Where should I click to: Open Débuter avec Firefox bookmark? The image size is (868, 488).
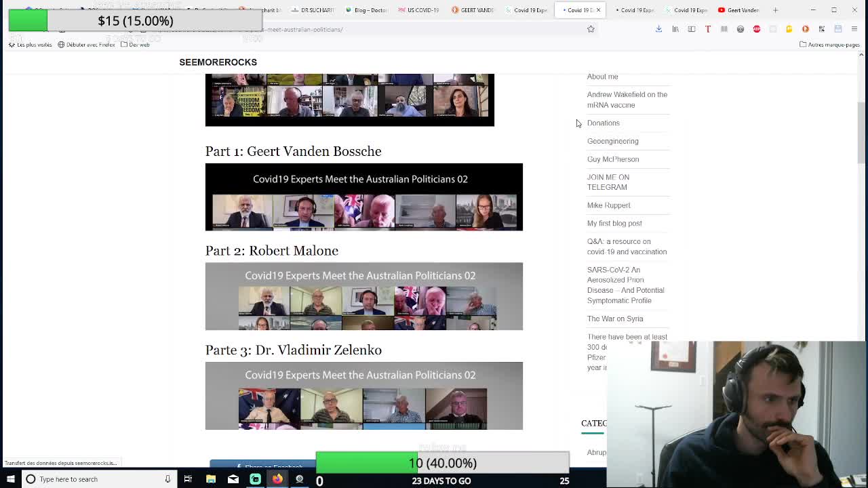(x=86, y=45)
